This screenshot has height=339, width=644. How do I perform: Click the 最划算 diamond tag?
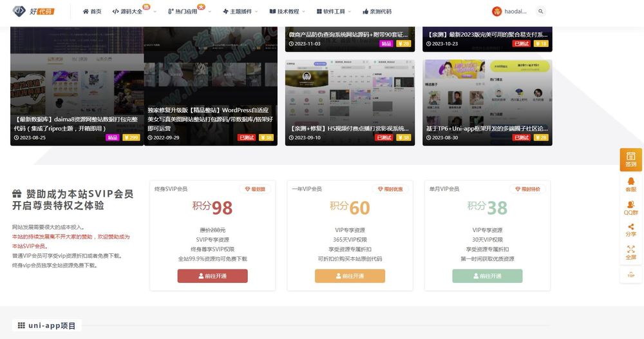(x=255, y=189)
